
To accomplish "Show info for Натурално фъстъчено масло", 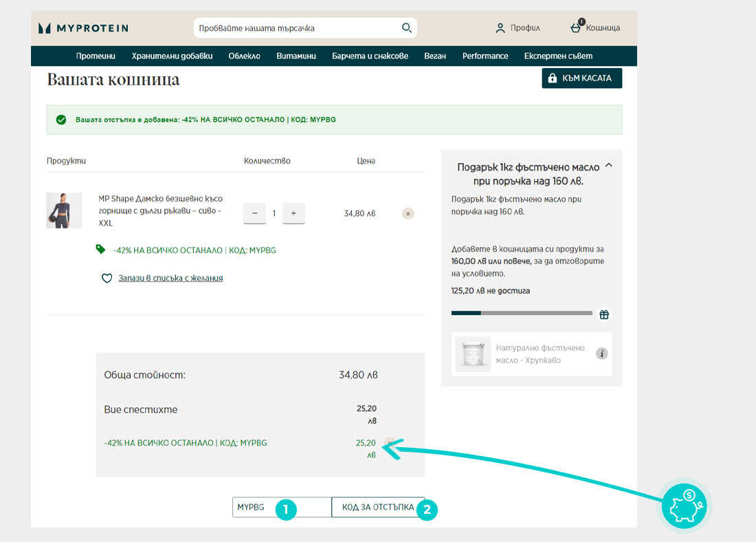I will coord(601,354).
